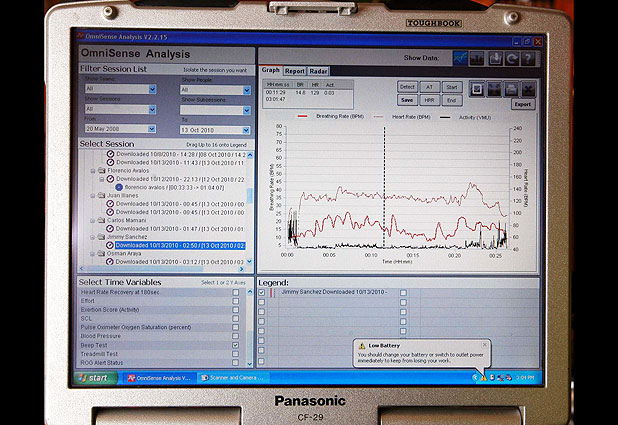The width and height of the screenshot is (618, 425).
Task: Uncheck the Beep Test checkbox
Action: tap(235, 345)
